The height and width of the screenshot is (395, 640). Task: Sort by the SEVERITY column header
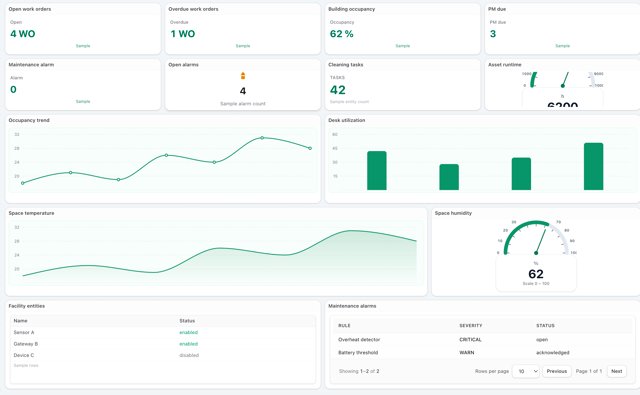pos(471,326)
